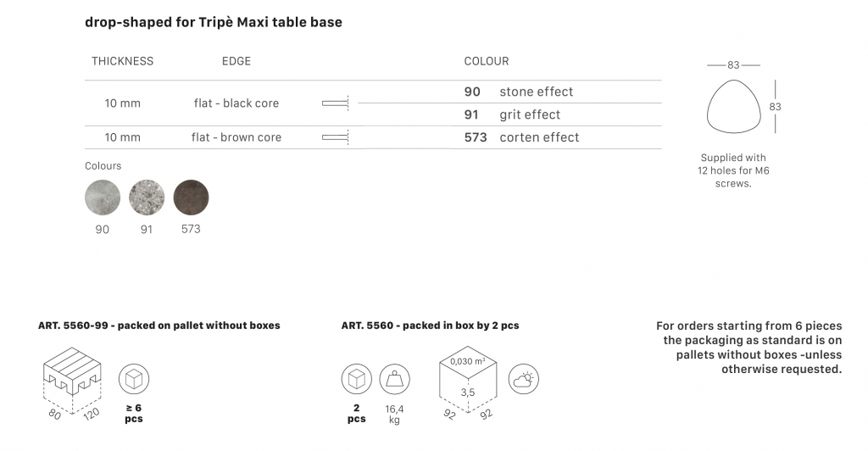The width and height of the screenshot is (868, 451).
Task: Click the ART. 5560 packed in box heading
Action: point(430,326)
